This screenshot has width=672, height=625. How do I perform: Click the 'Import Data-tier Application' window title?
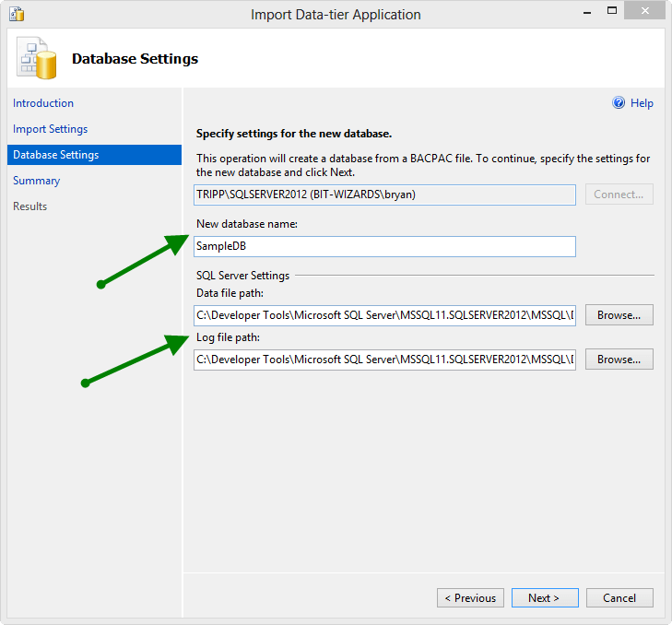[x=336, y=15]
